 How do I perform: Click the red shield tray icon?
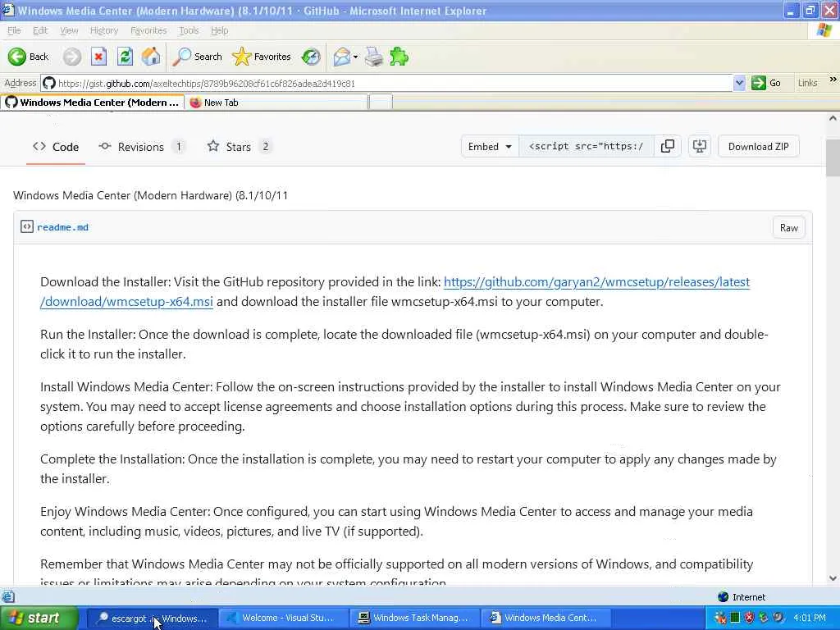(749, 618)
